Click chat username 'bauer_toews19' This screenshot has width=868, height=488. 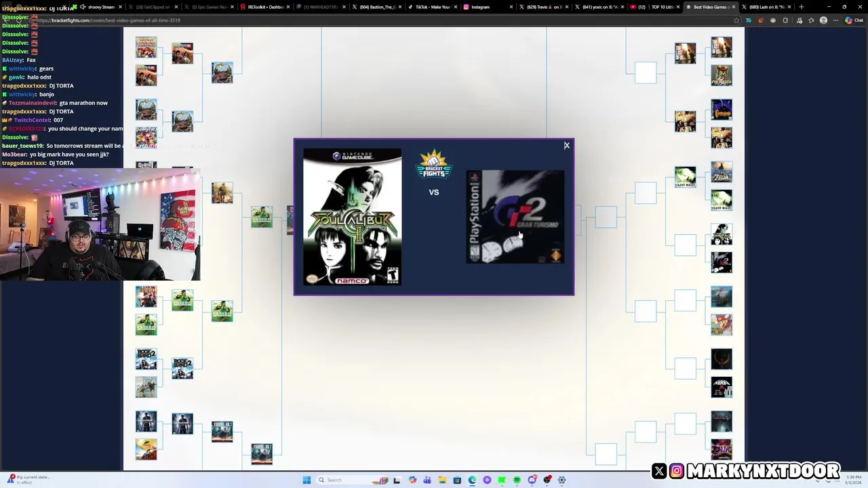pyautogui.click(x=22, y=146)
